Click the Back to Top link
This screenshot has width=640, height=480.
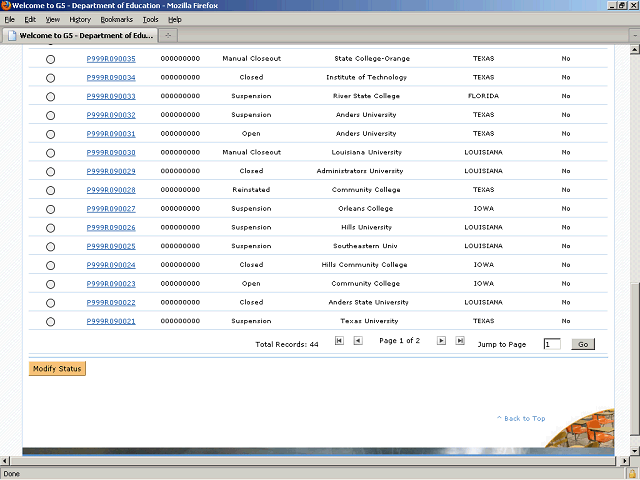[x=521, y=418]
